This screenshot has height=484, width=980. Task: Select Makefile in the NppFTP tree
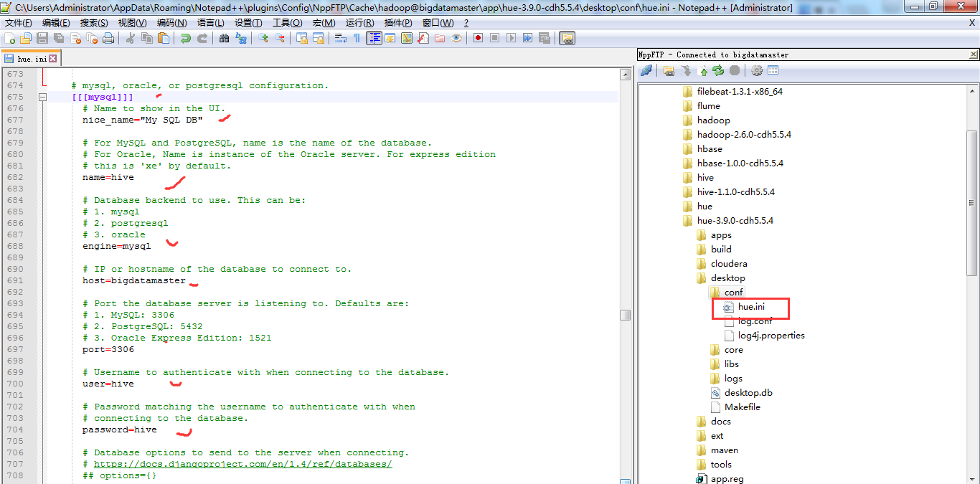point(743,407)
